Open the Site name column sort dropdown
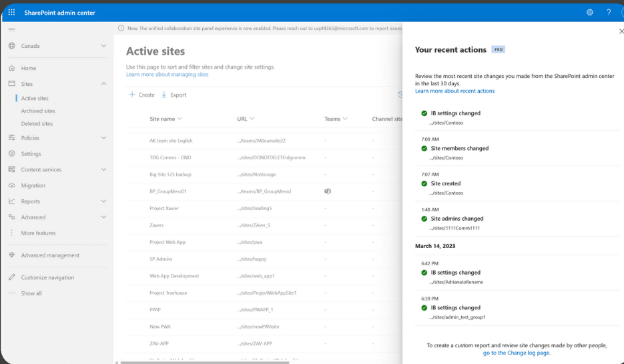 point(180,119)
